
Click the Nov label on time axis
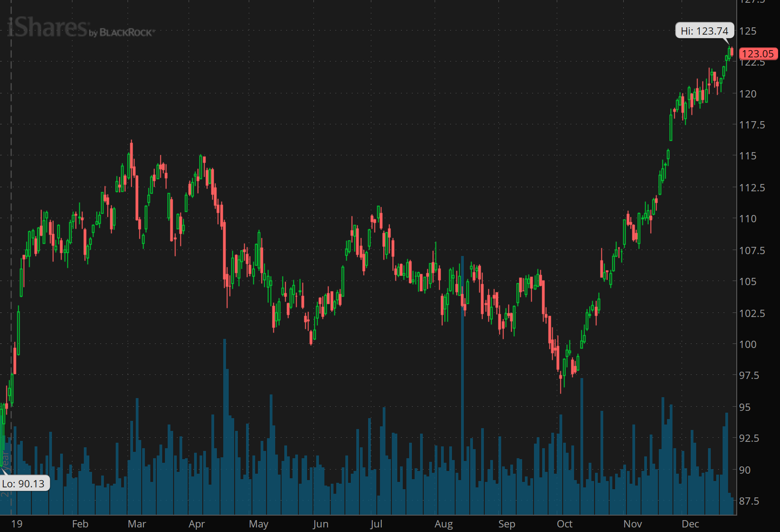(x=633, y=524)
